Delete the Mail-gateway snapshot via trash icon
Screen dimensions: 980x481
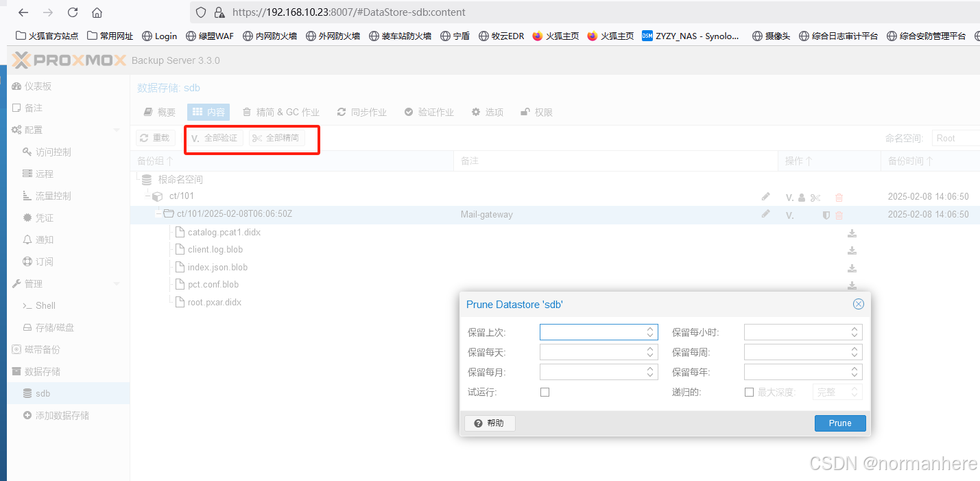point(839,215)
